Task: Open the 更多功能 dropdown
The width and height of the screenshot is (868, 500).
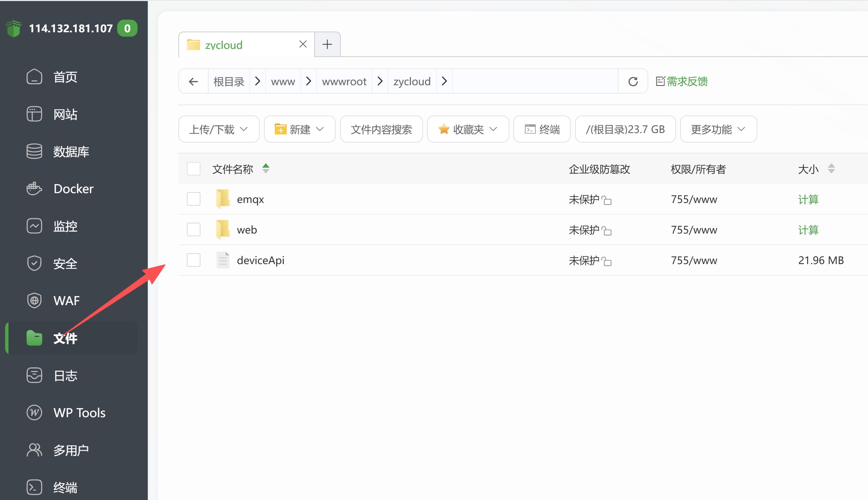Action: (x=718, y=129)
